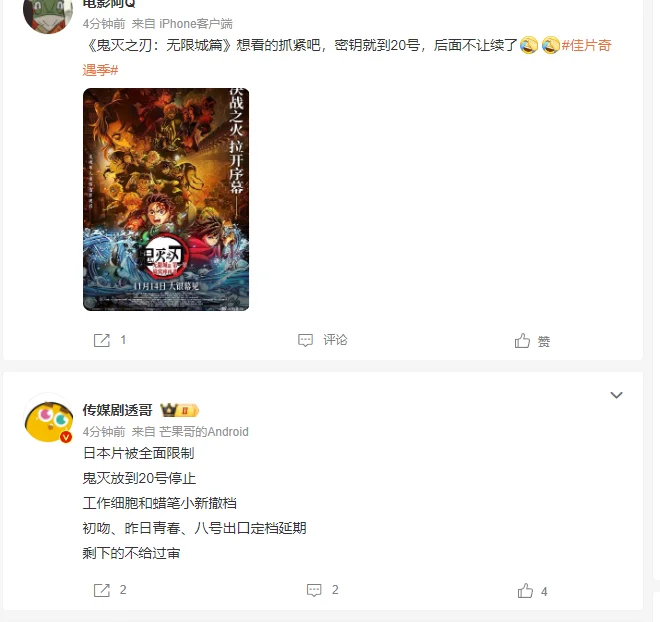Click the 评论 label under the first post

335,340
